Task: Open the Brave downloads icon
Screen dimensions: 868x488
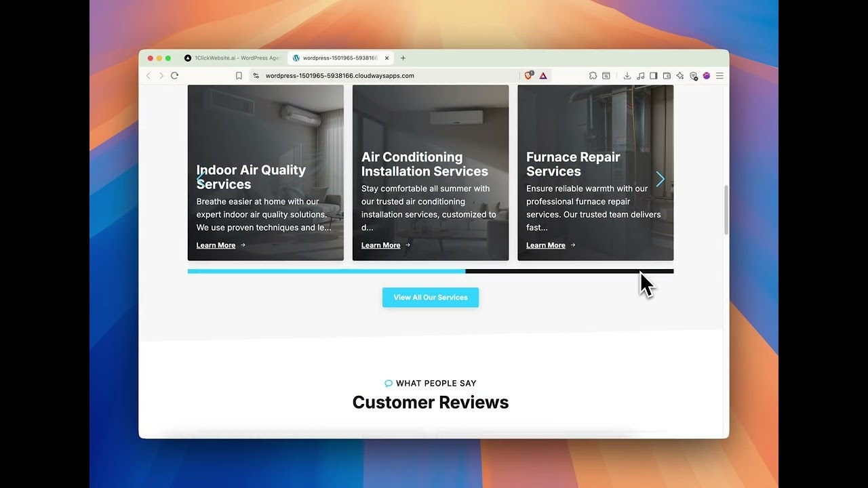Action: point(627,75)
